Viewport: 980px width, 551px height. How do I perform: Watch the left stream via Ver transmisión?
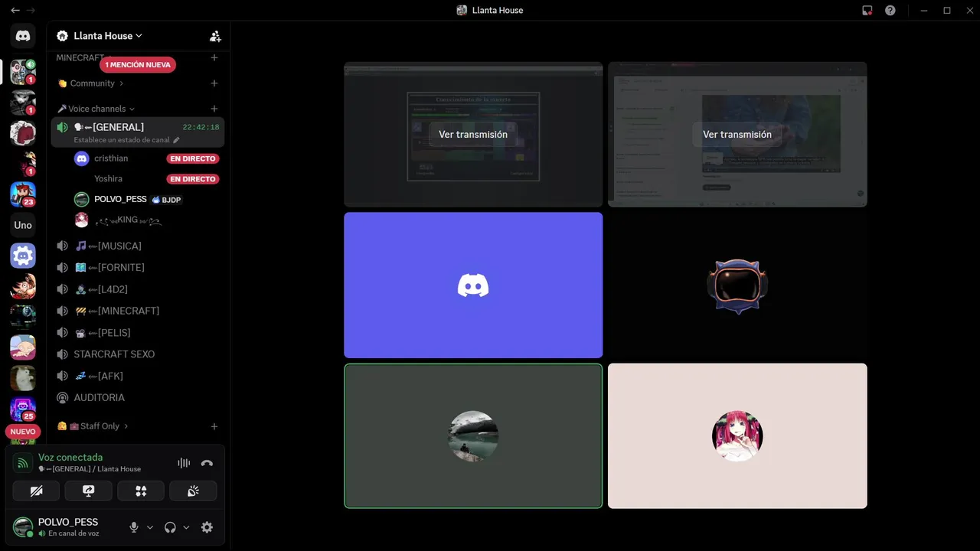(473, 134)
